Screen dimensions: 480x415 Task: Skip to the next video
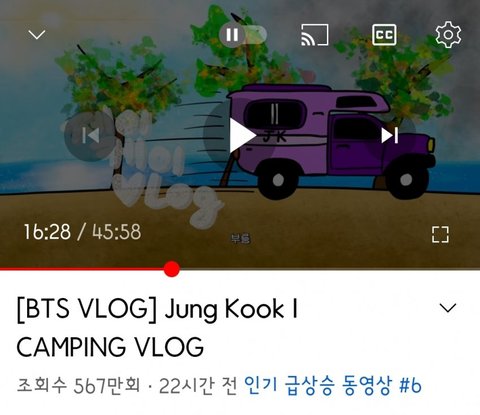pyautogui.click(x=390, y=135)
